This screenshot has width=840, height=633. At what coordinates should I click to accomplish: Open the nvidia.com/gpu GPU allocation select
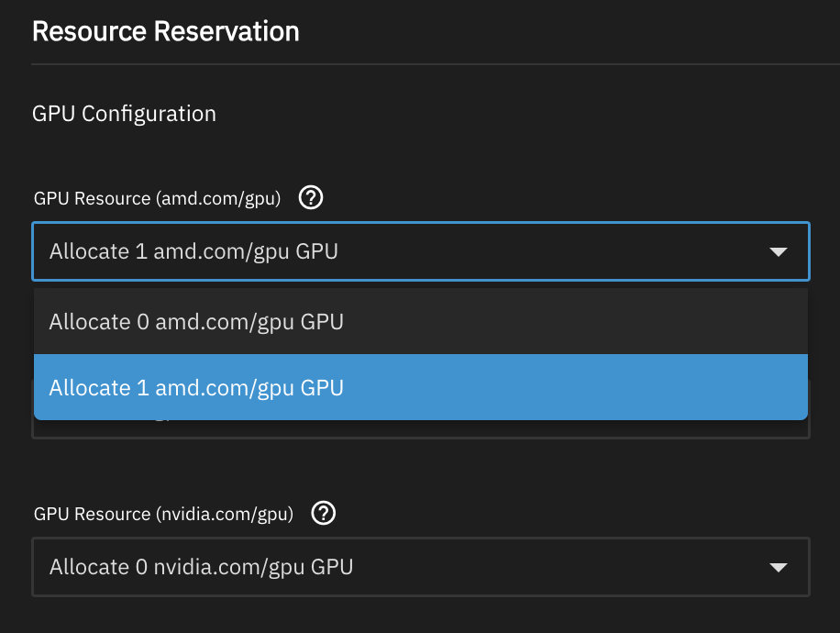(x=420, y=567)
